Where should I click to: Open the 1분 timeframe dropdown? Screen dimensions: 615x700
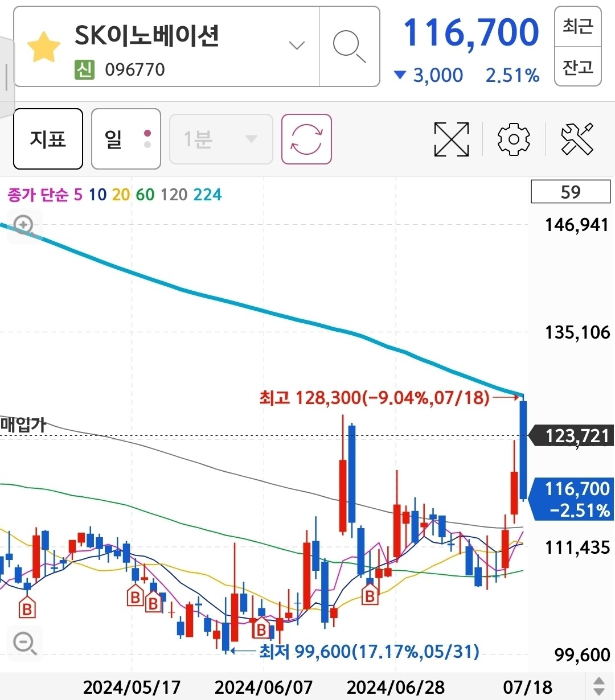pos(221,138)
